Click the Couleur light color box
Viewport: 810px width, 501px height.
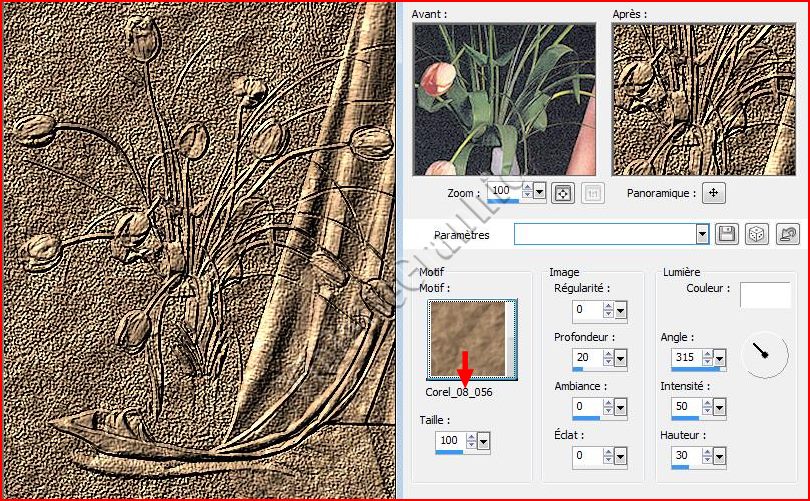coord(765,295)
